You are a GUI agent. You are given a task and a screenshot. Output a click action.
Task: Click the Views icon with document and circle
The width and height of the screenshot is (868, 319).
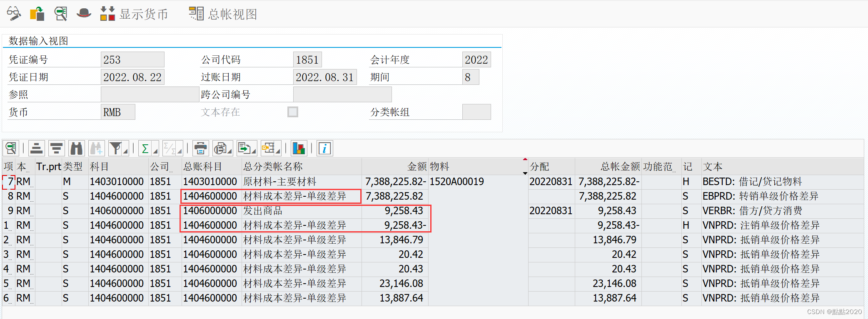click(x=220, y=148)
